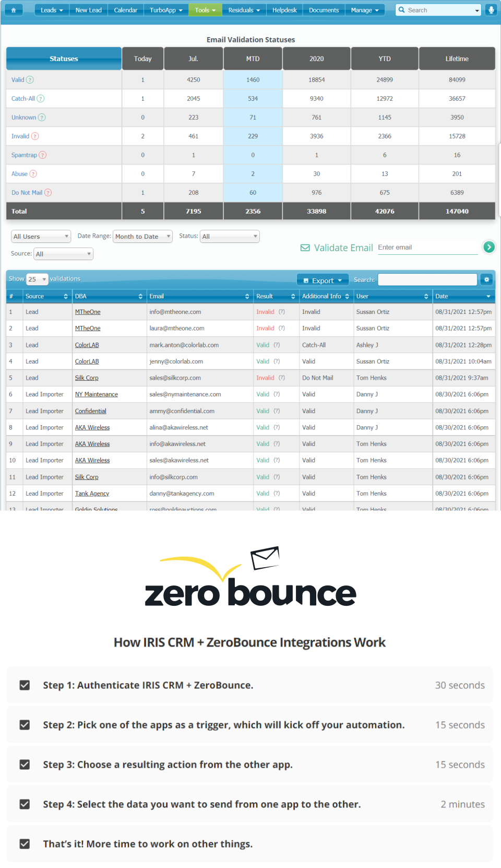Open the Calendar menu item

[x=125, y=10]
